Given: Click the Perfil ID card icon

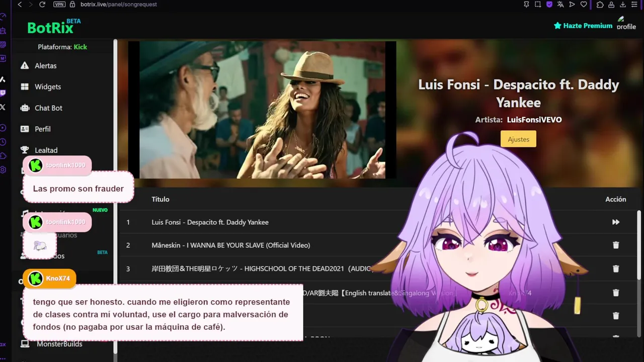Looking at the screenshot, I should [25, 129].
